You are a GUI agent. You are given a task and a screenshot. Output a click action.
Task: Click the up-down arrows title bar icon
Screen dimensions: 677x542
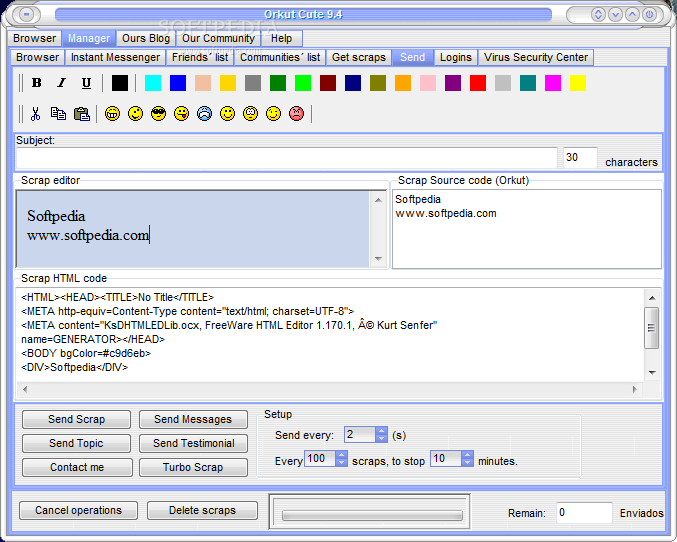[x=598, y=15]
